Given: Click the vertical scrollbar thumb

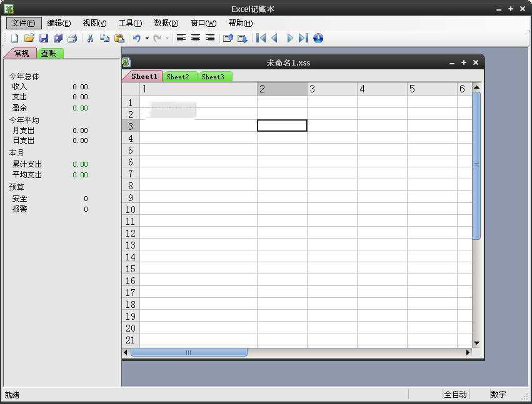Looking at the screenshot, I should (476, 165).
